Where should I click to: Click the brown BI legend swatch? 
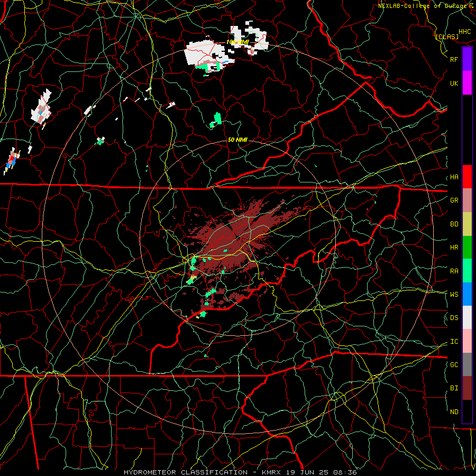click(x=467, y=388)
